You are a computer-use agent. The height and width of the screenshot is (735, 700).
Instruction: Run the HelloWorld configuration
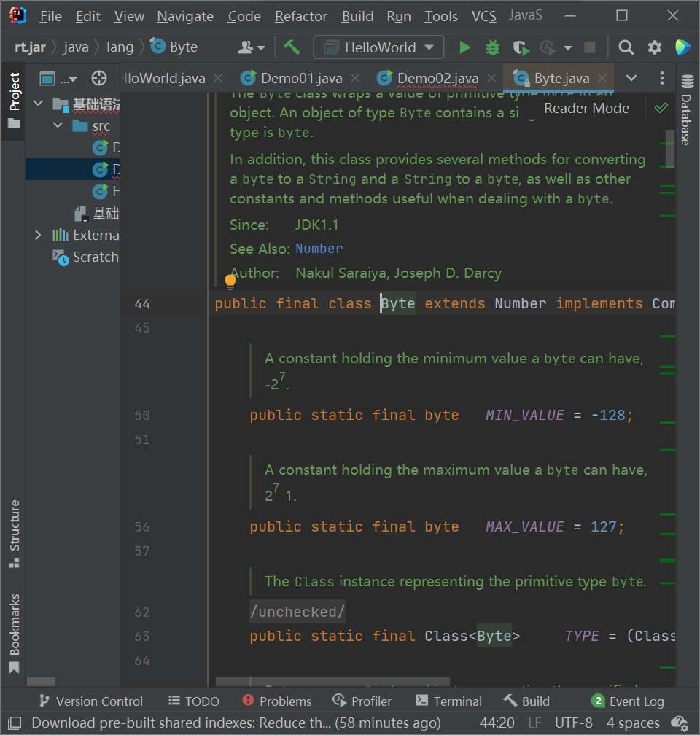coord(464,47)
